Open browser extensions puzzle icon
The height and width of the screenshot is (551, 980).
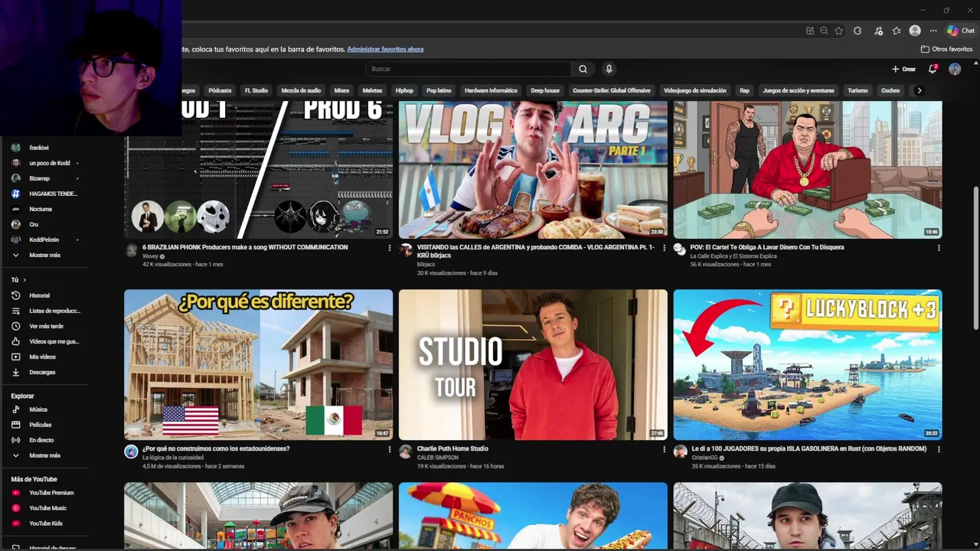click(x=857, y=31)
